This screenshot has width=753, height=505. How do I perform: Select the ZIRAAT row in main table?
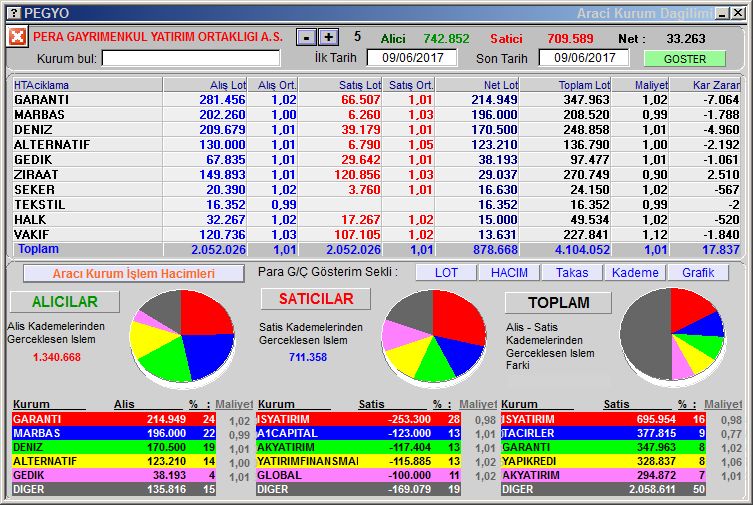coord(376,174)
